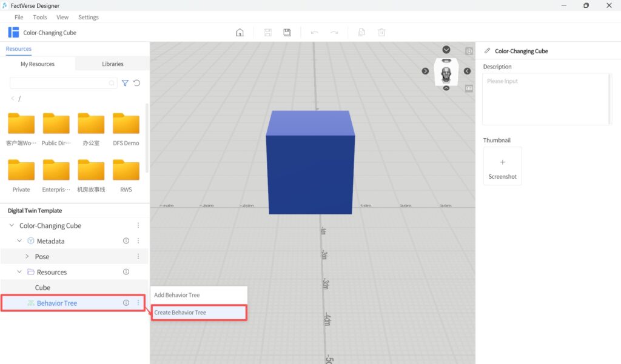621x364 pixels.
Task: Click the grid view icon below the navigation cube
Action: point(468,88)
